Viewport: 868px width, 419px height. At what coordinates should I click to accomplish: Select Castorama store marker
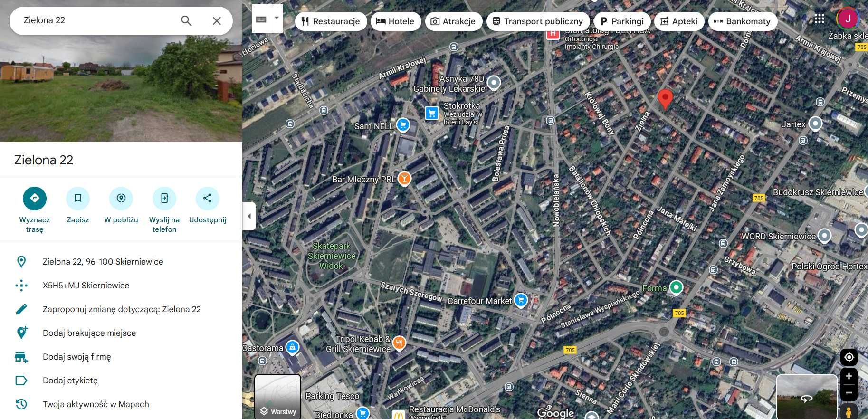pyautogui.click(x=293, y=347)
